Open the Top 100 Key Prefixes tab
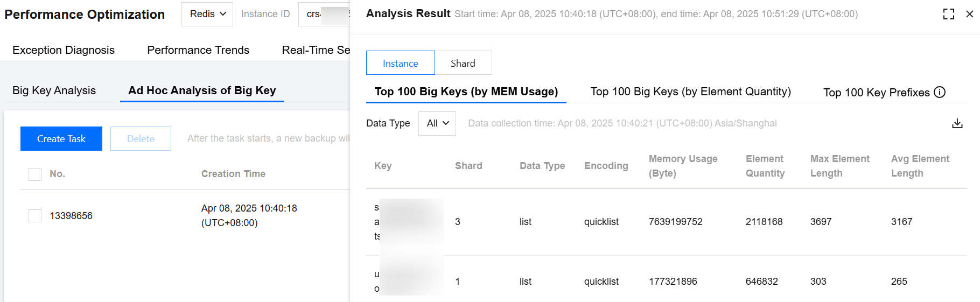The width and height of the screenshot is (980, 302). point(876,93)
